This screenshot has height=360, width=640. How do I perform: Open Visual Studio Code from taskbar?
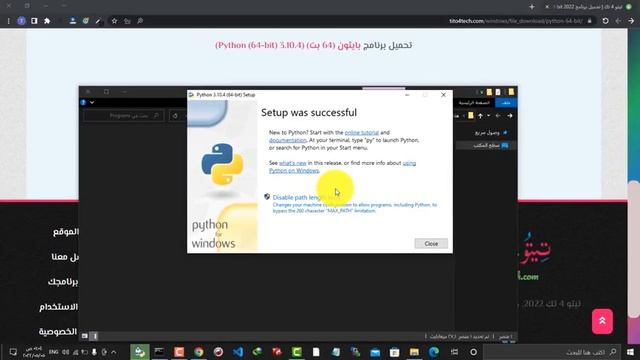[238, 352]
